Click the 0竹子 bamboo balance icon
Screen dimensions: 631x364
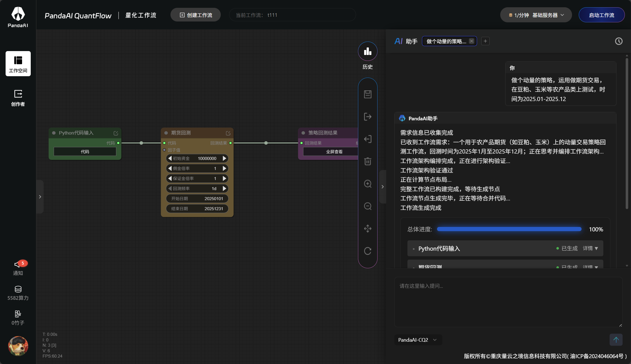pyautogui.click(x=18, y=318)
